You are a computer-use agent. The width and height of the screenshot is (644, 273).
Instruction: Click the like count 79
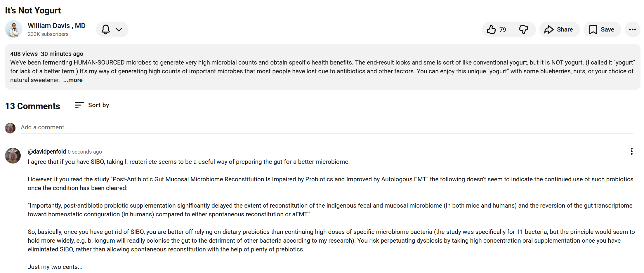click(503, 29)
